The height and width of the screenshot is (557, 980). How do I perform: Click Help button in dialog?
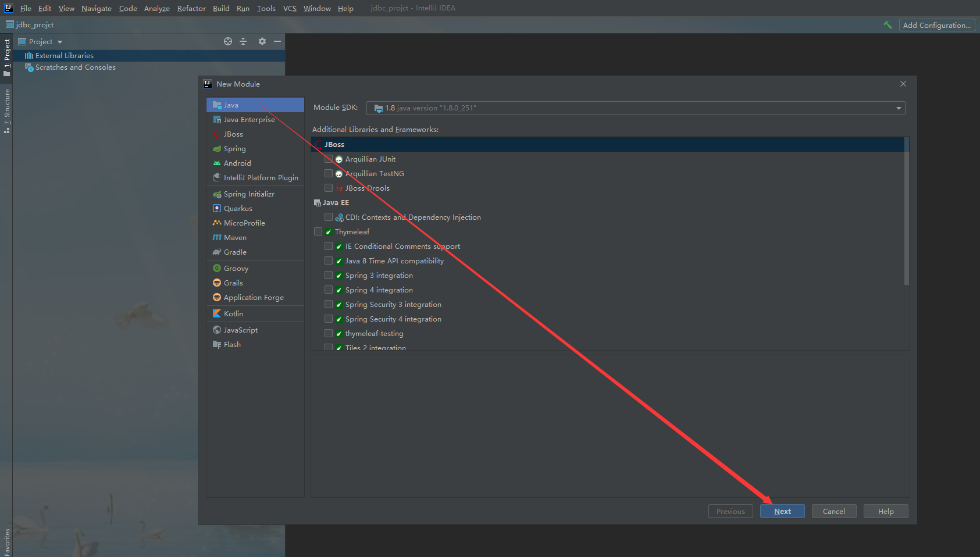(886, 511)
